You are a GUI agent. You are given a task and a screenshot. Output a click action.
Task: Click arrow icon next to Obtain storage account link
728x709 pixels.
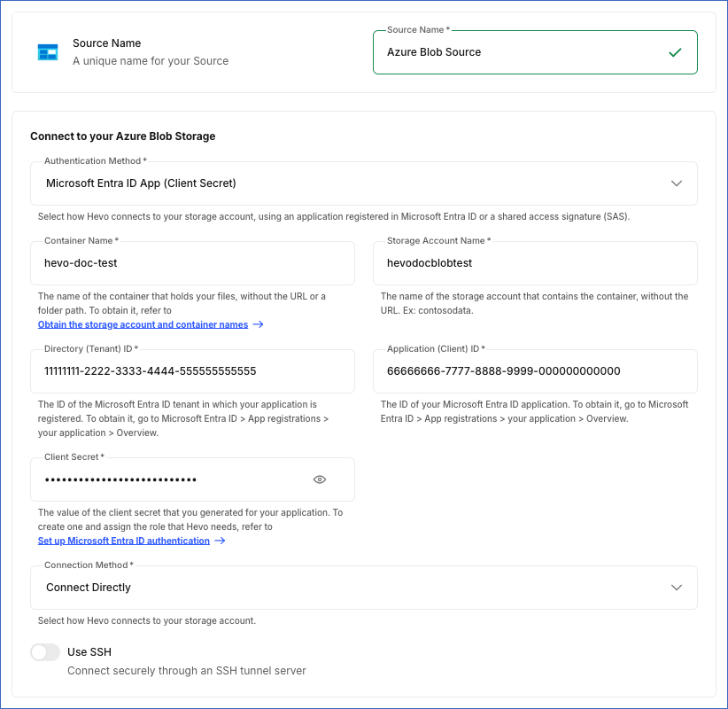tap(258, 324)
